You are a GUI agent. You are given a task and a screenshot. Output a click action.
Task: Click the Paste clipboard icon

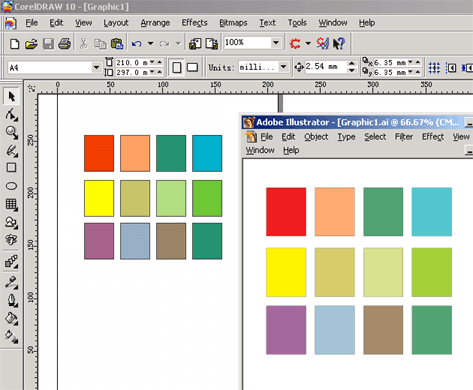click(x=117, y=44)
